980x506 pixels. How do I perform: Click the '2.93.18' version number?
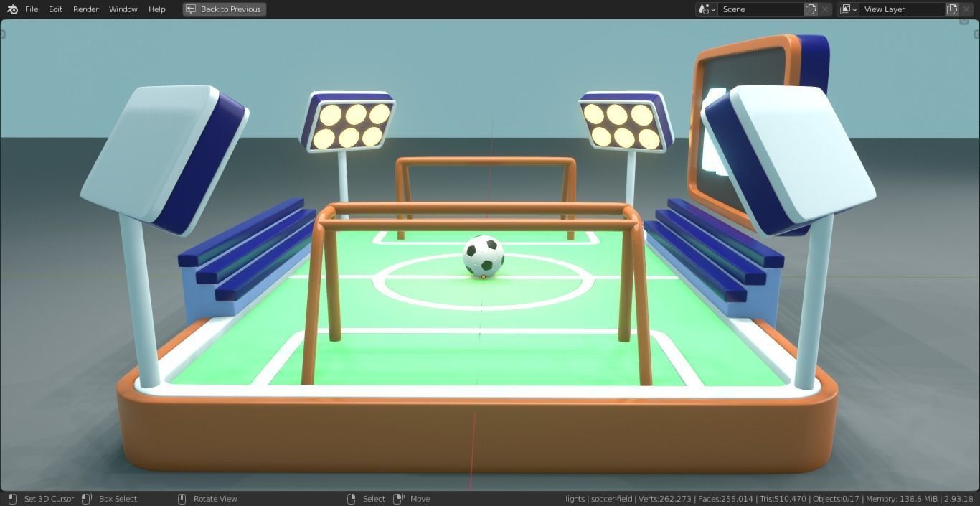[958, 499]
